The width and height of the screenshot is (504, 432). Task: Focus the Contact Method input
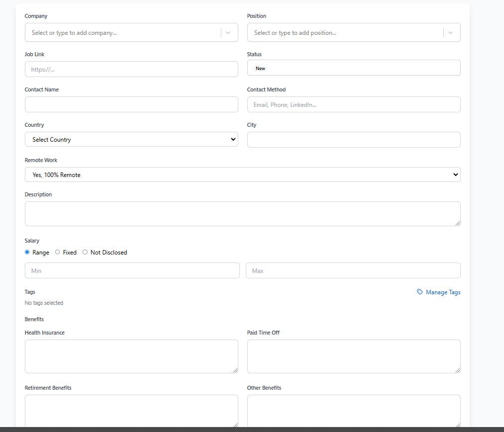(353, 105)
